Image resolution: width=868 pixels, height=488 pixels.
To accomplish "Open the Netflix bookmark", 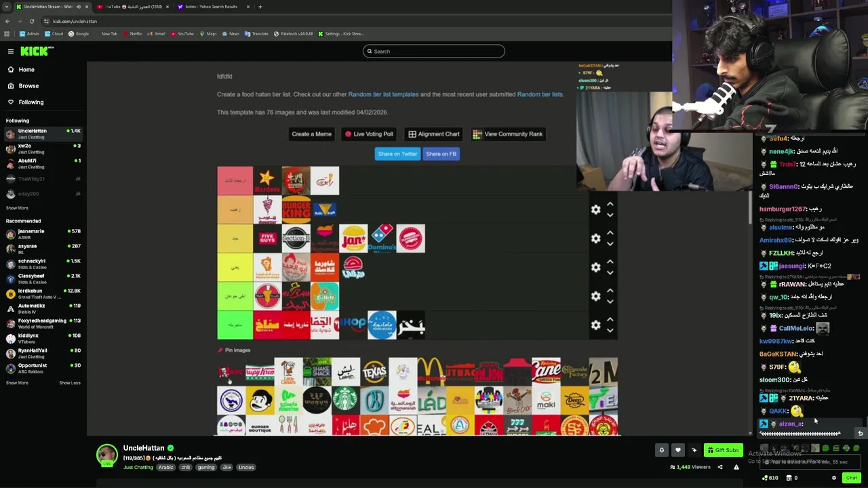I will point(132,34).
